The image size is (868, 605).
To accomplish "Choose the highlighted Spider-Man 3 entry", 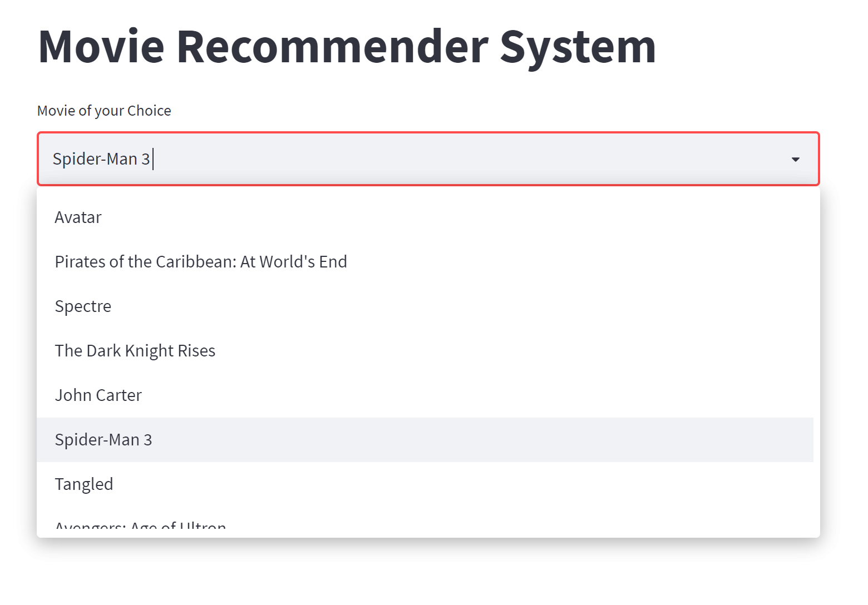I will click(x=103, y=439).
